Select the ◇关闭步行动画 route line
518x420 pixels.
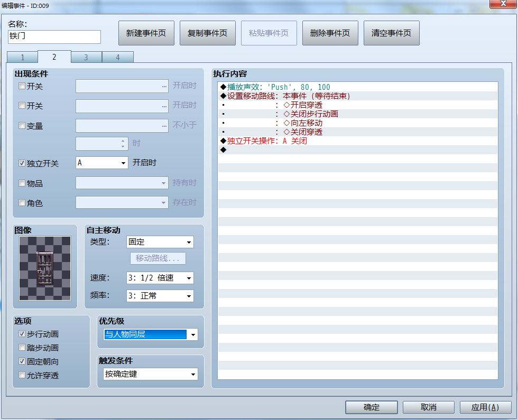pyautogui.click(x=358, y=114)
